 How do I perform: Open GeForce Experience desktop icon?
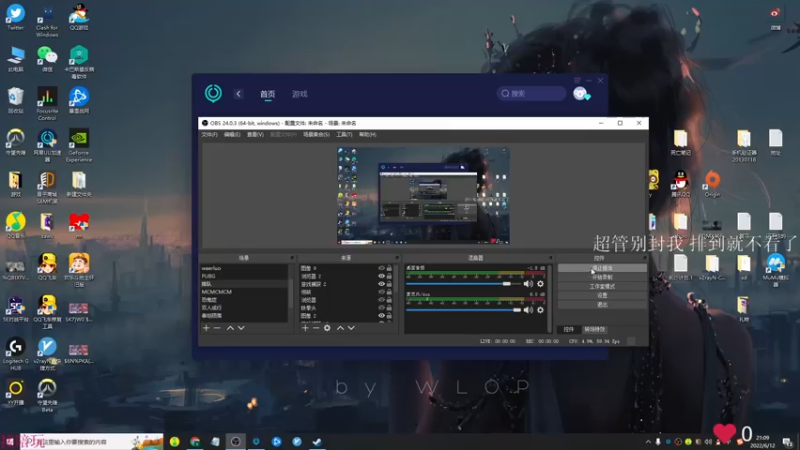pos(79,145)
